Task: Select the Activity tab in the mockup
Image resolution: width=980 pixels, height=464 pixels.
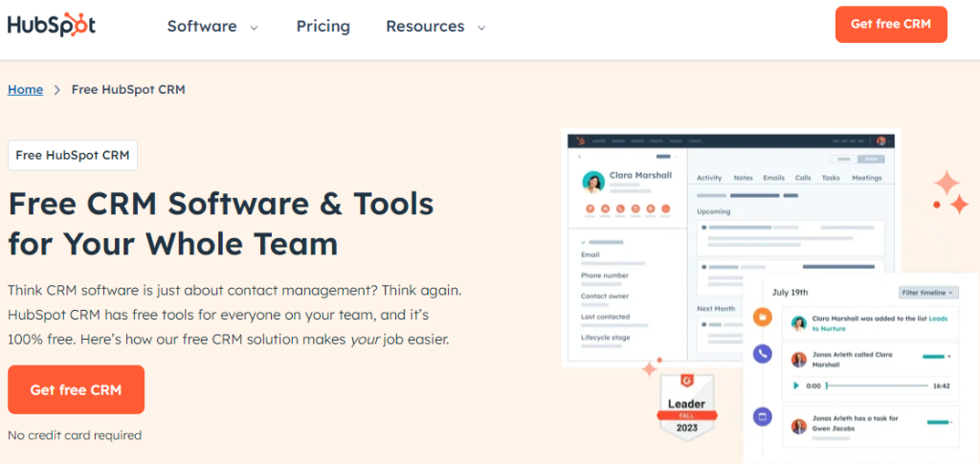Action: [709, 178]
